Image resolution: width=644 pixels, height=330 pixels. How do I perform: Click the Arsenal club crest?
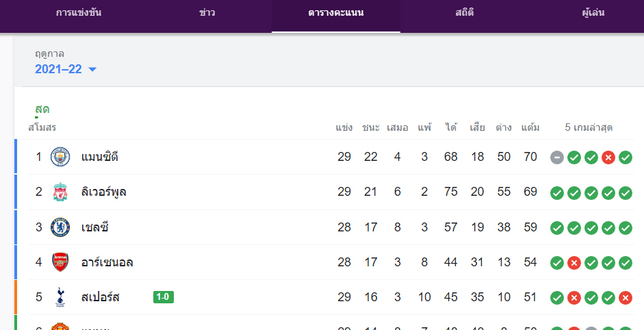coord(60,262)
